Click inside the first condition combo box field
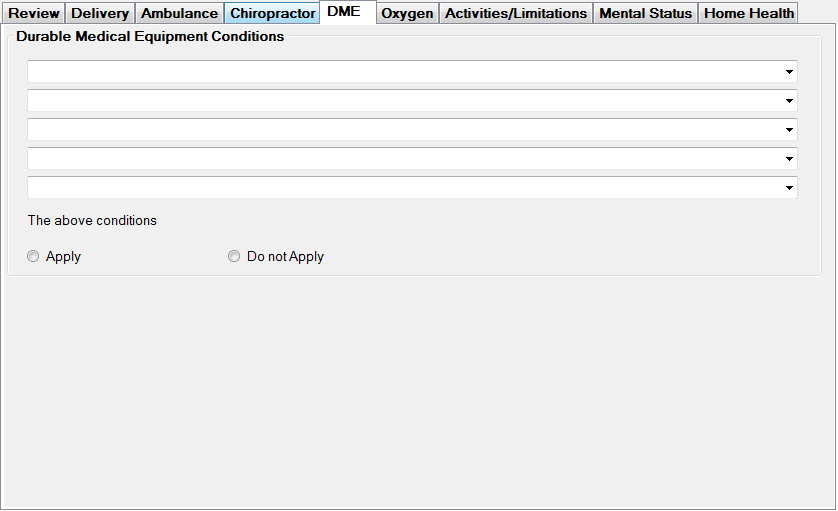838x511 pixels. 400,72
